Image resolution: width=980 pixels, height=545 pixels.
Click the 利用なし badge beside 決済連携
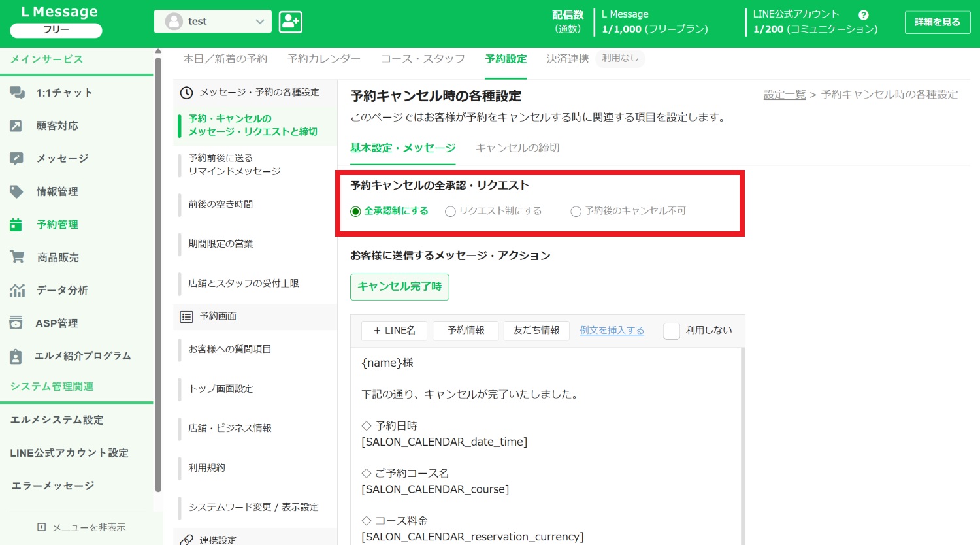coord(620,58)
